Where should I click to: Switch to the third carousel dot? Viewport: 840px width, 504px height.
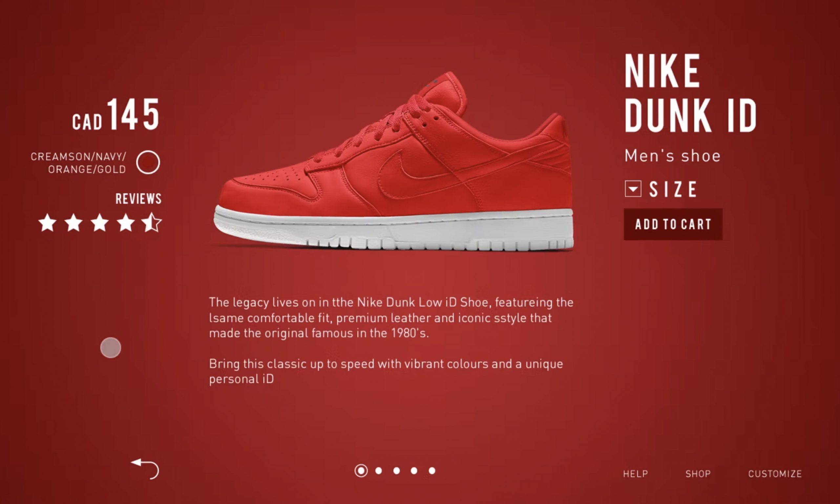[x=396, y=471]
